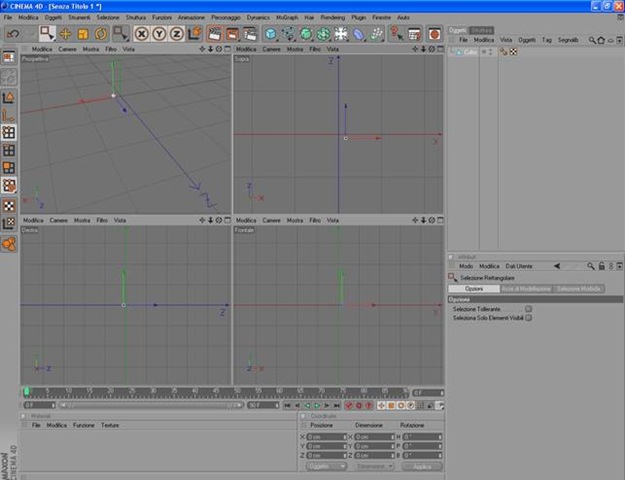Enable Seleziona Solo Elementi Visibili checkbox

[528, 318]
